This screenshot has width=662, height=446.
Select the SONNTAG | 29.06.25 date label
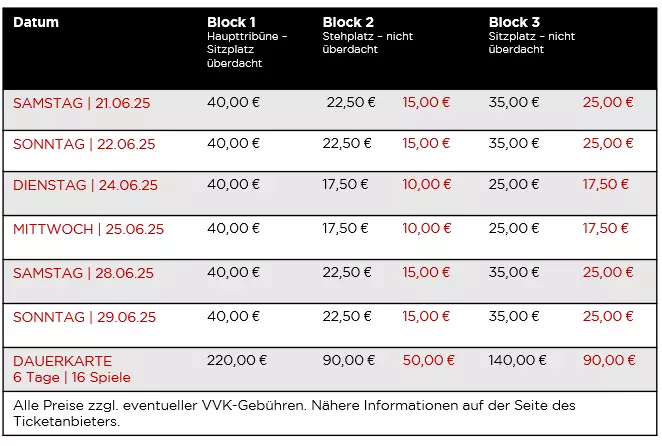[84, 317]
